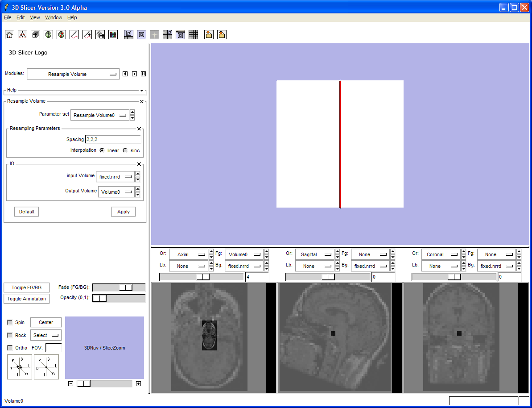
Task: Switch to the four-up layout icon
Action: [x=167, y=35]
